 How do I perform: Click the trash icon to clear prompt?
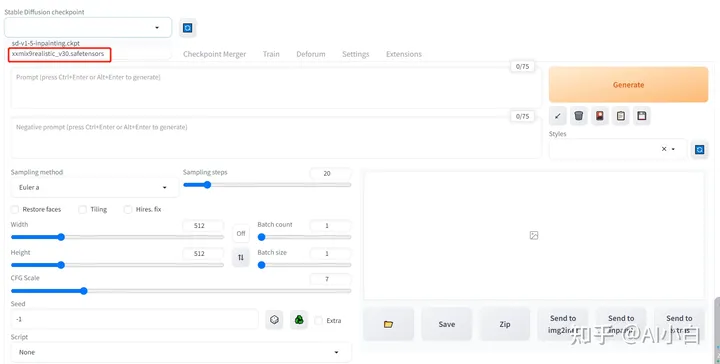click(x=579, y=116)
